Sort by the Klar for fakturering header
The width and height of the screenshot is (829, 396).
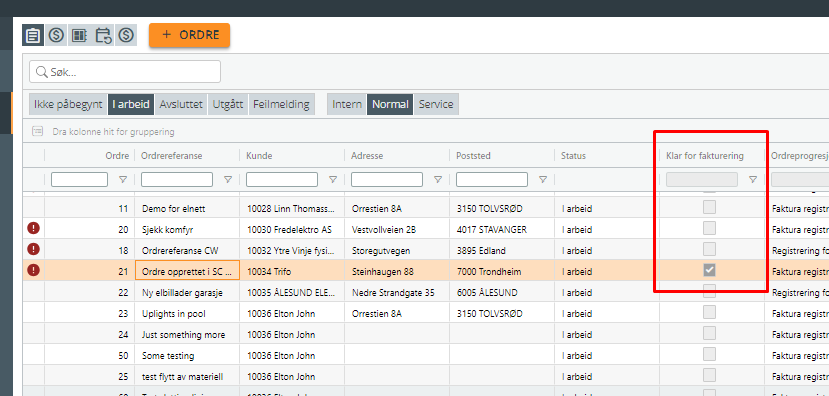[x=705, y=156]
